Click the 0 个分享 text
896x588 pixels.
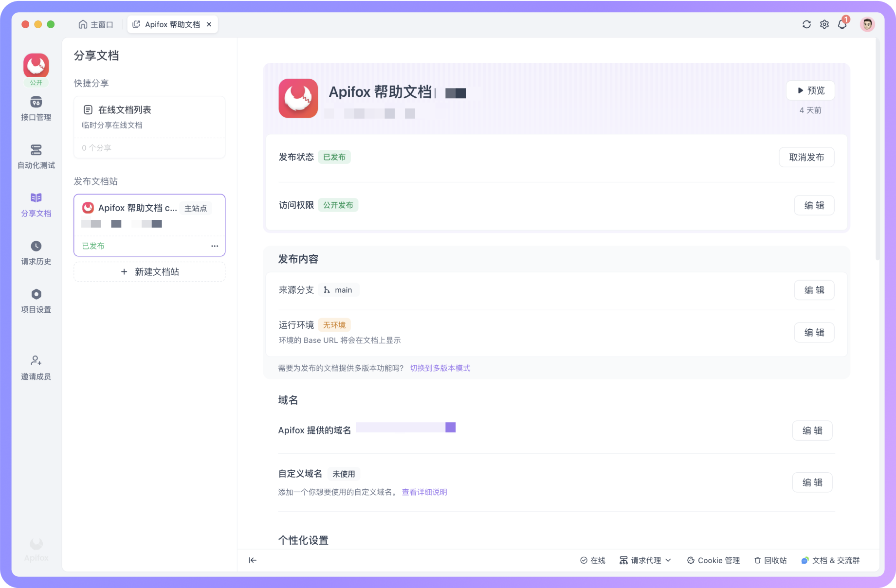tap(96, 148)
